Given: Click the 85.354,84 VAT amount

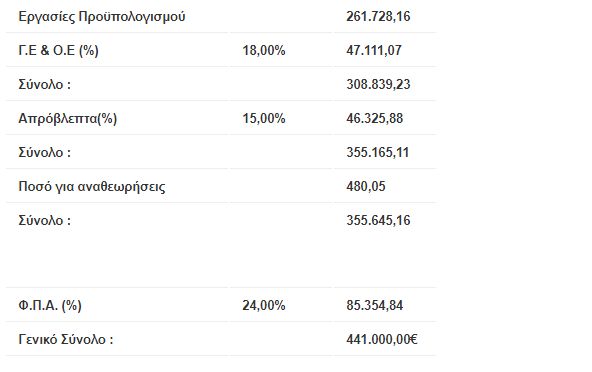Looking at the screenshot, I should point(375,306).
